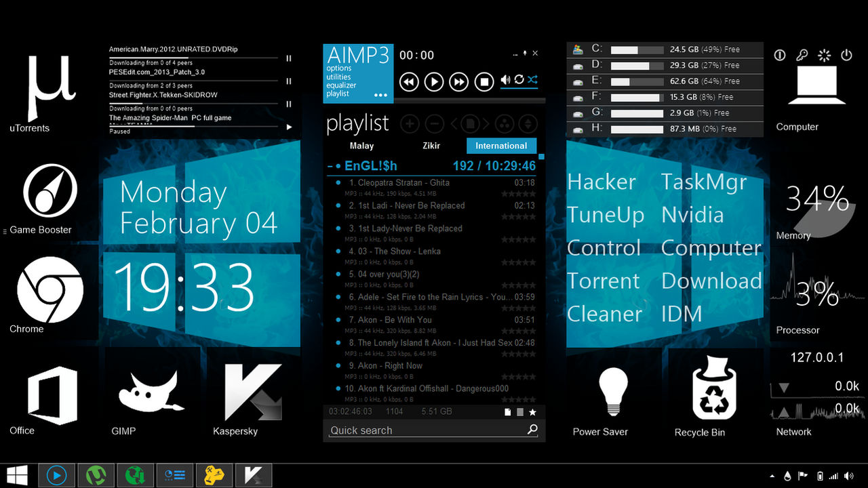Click the AIMP3 volume slider line
Screen dimensions: 868x488
point(519,89)
